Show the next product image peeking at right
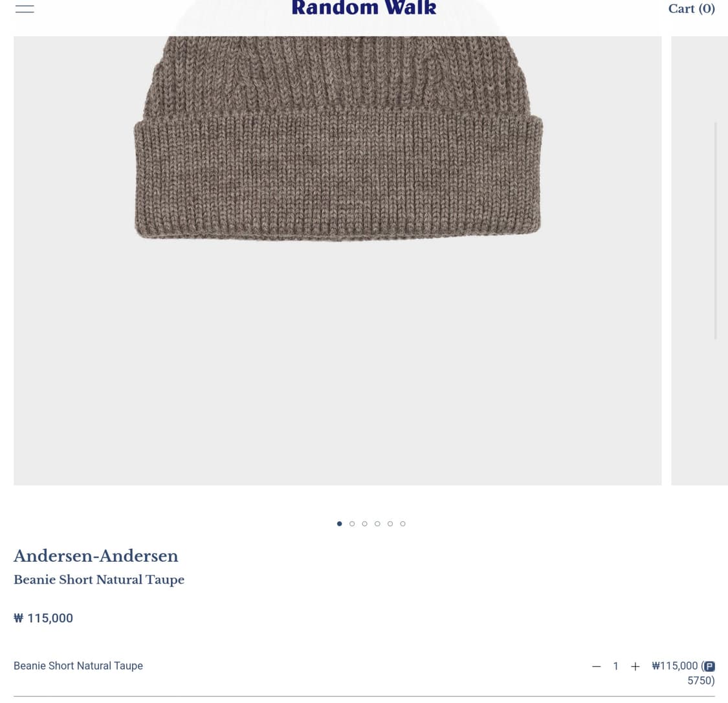The height and width of the screenshot is (703, 728). (700, 260)
